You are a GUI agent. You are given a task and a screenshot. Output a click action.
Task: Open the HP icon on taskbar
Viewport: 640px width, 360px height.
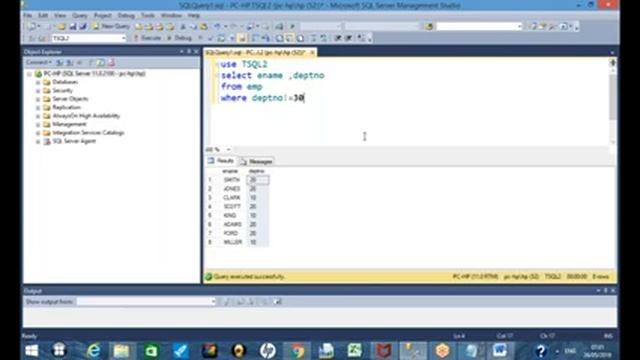268,351
